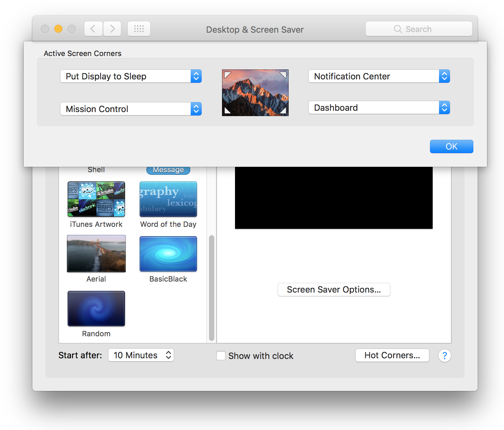Open help with the question mark button
This screenshot has width=504, height=430.
[444, 356]
